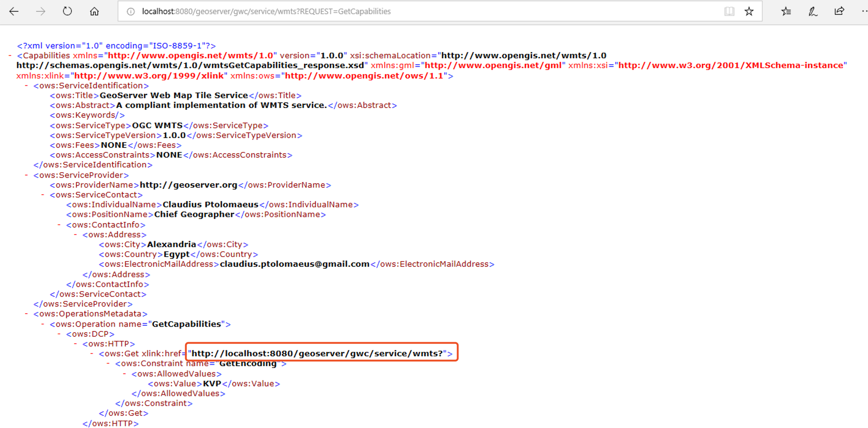
Task: Click the Add notes pen icon
Action: [x=813, y=11]
